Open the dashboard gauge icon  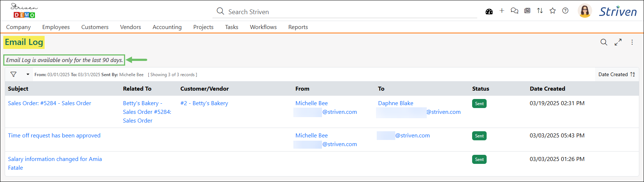pyautogui.click(x=489, y=11)
